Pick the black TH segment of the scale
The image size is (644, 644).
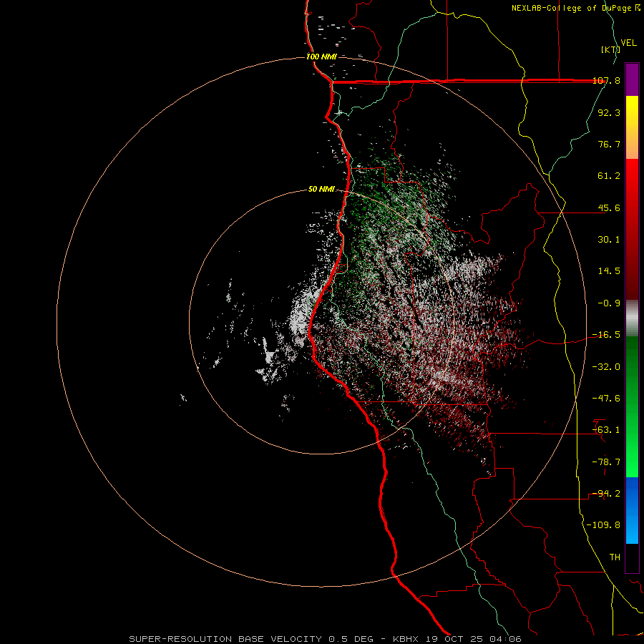(x=632, y=558)
